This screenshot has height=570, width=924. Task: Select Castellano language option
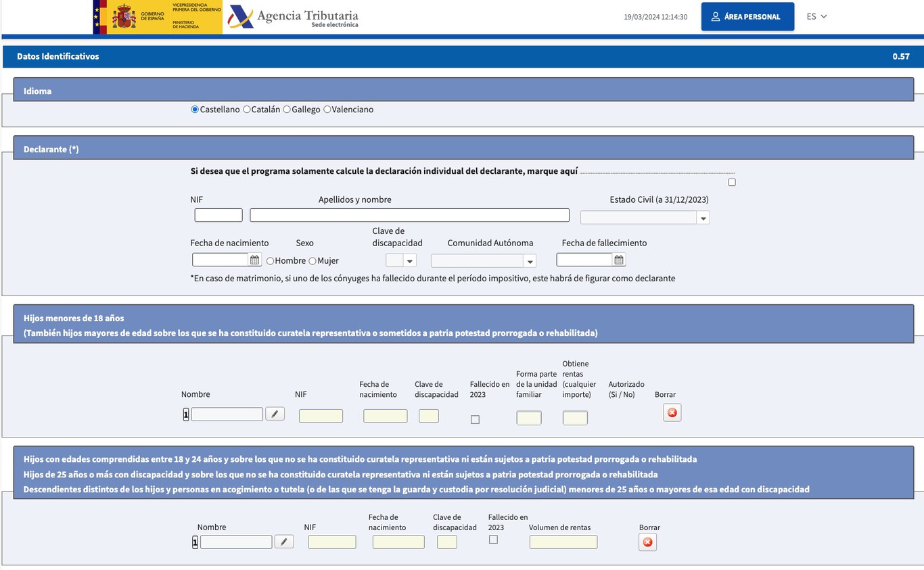[195, 110]
